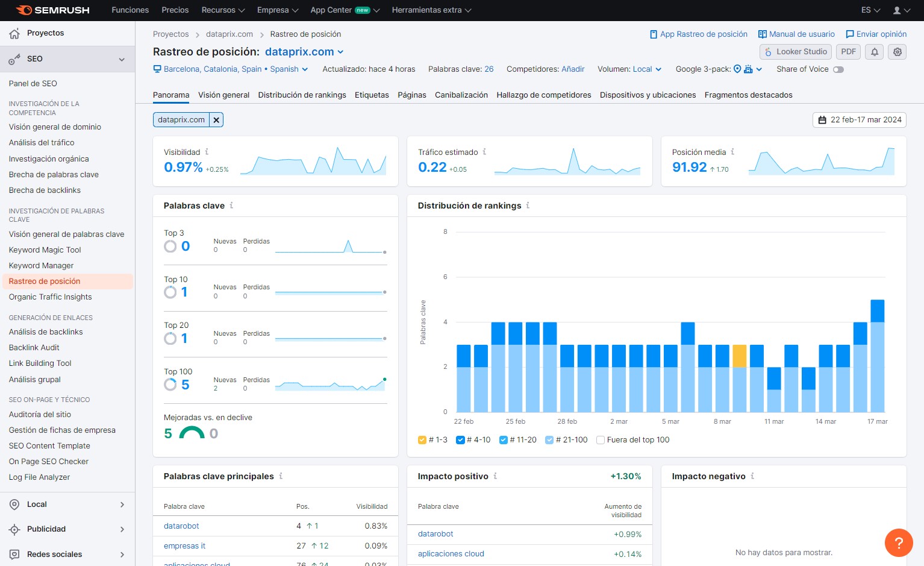Export report with the PDF button
The width and height of the screenshot is (924, 566).
tap(848, 52)
